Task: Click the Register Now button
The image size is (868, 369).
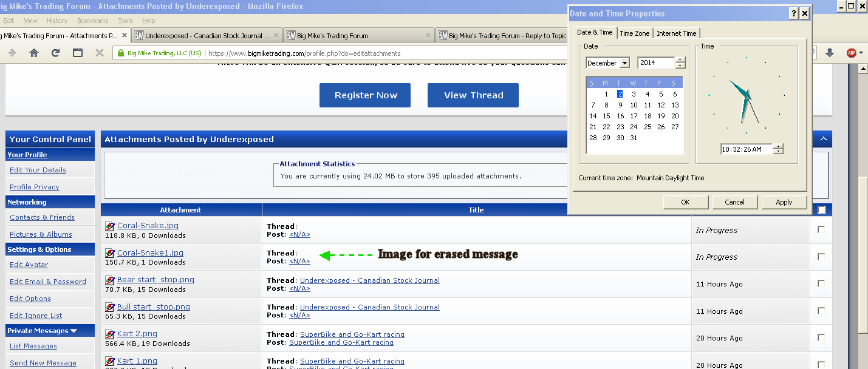Action: tap(365, 95)
